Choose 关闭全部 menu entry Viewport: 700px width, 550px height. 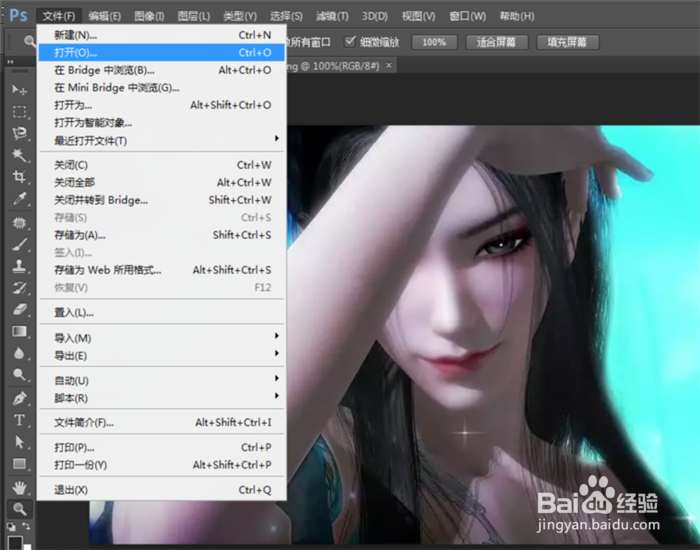[161, 182]
